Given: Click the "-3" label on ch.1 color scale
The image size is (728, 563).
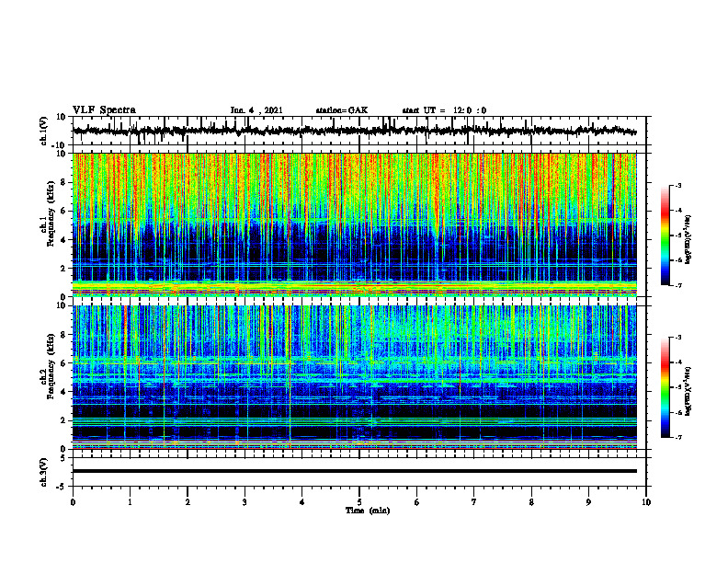Looking at the screenshot, I should tap(678, 186).
